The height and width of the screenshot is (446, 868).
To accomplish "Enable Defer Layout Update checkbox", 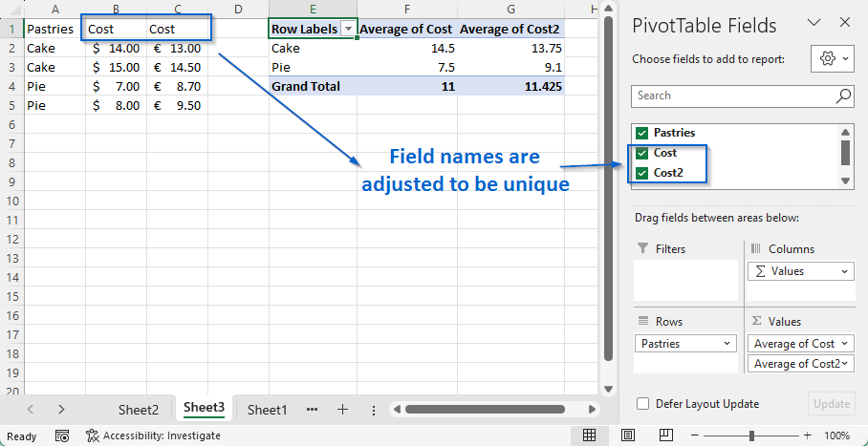I will pyautogui.click(x=642, y=404).
